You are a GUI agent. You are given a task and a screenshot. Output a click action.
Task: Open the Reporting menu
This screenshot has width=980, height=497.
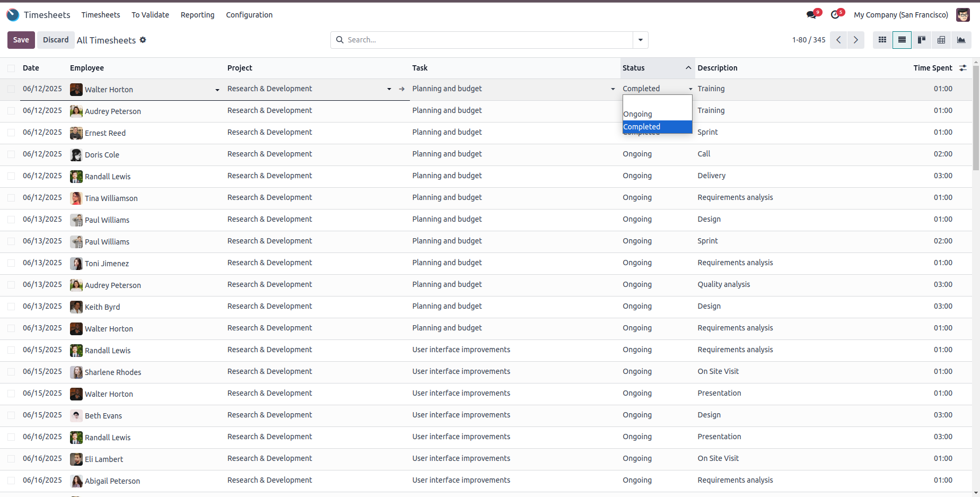[x=197, y=15]
